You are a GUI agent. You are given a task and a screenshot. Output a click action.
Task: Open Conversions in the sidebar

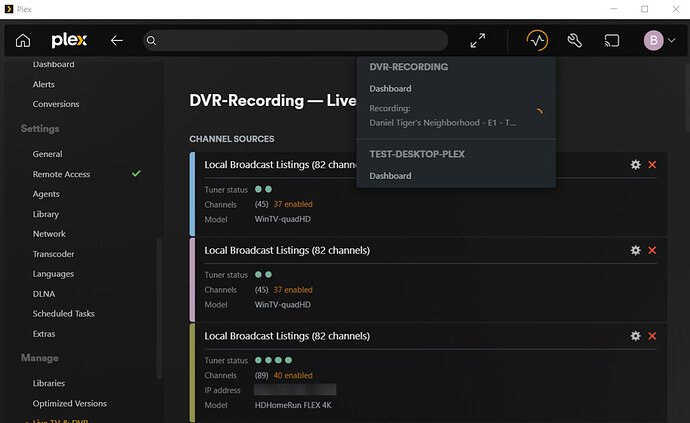click(56, 104)
